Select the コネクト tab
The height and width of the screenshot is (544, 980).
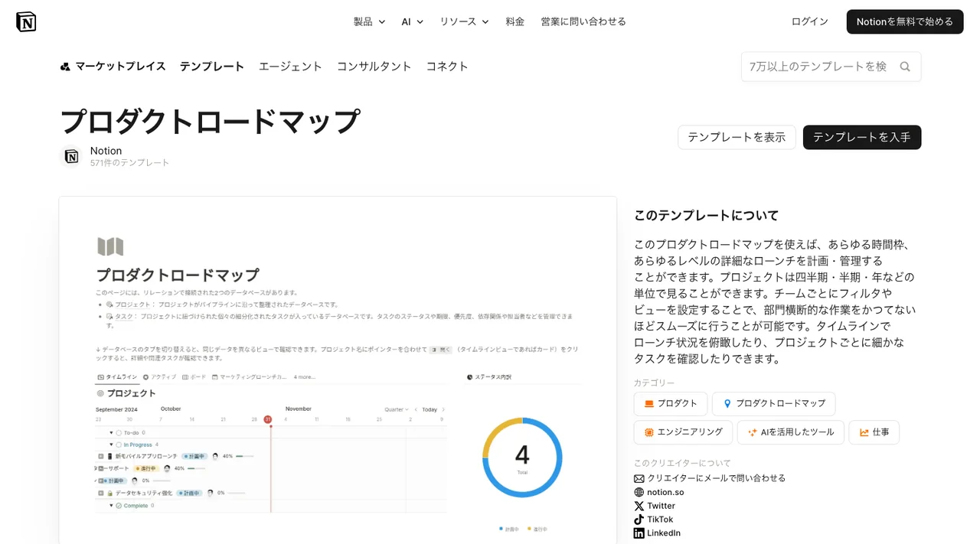(x=447, y=67)
